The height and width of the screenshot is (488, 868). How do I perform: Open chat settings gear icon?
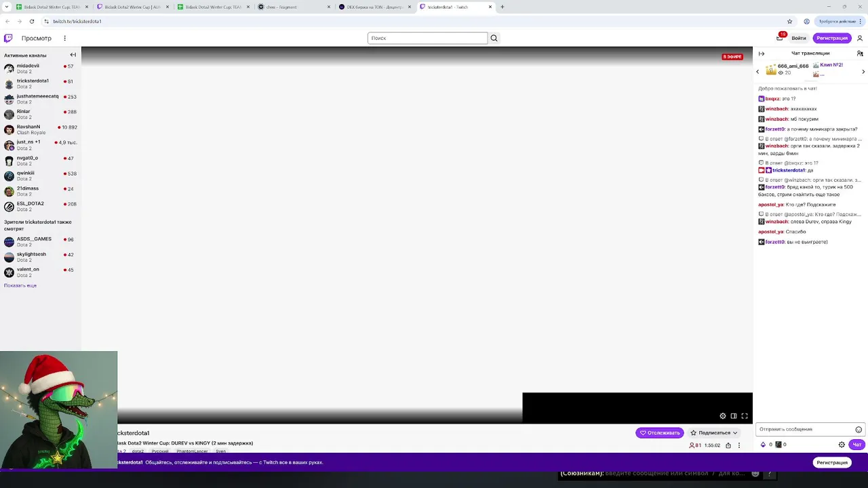842,445
